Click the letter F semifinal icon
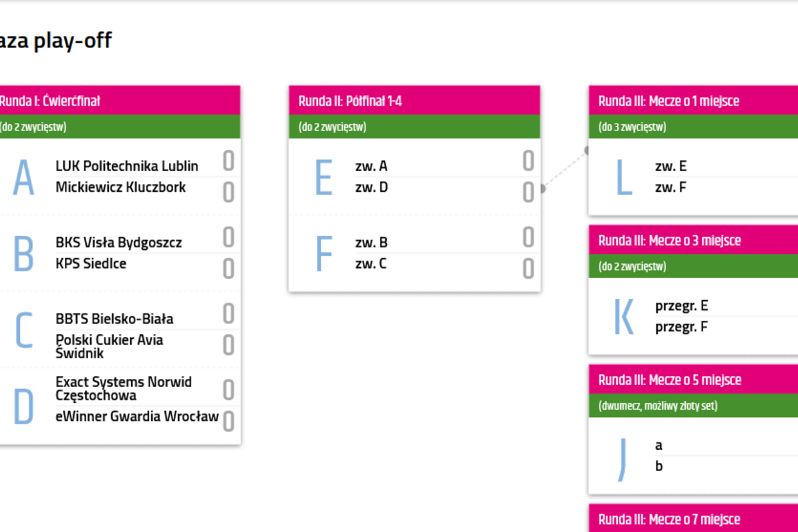The width and height of the screenshot is (798, 532). [323, 253]
